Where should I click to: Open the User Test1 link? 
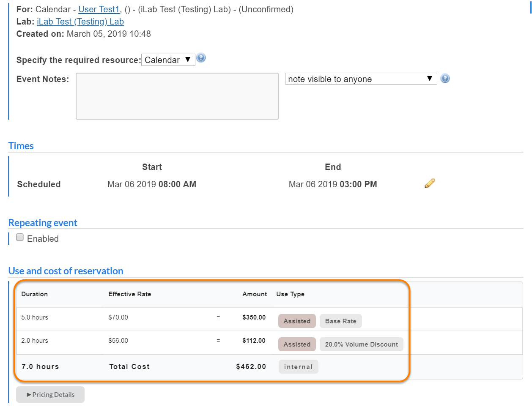point(99,9)
